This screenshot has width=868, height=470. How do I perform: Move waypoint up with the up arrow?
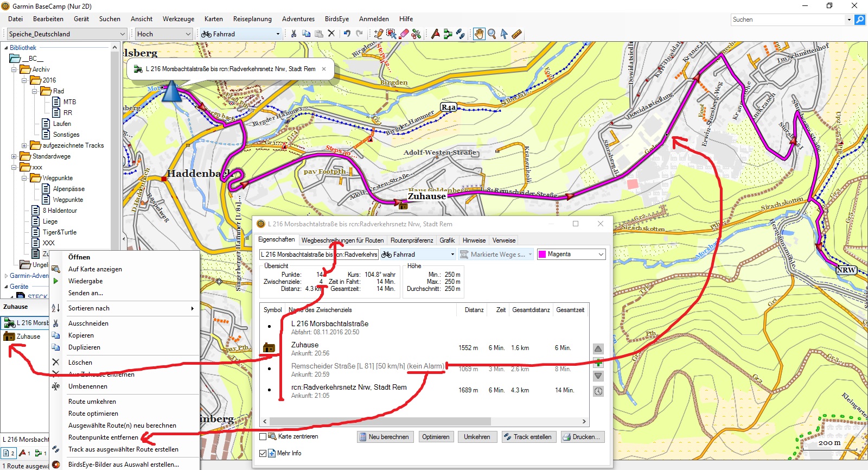(x=598, y=349)
